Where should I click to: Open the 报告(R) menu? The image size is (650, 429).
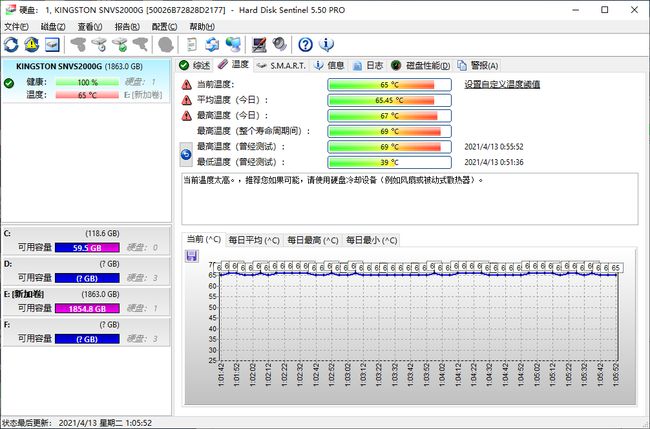pyautogui.click(x=127, y=27)
